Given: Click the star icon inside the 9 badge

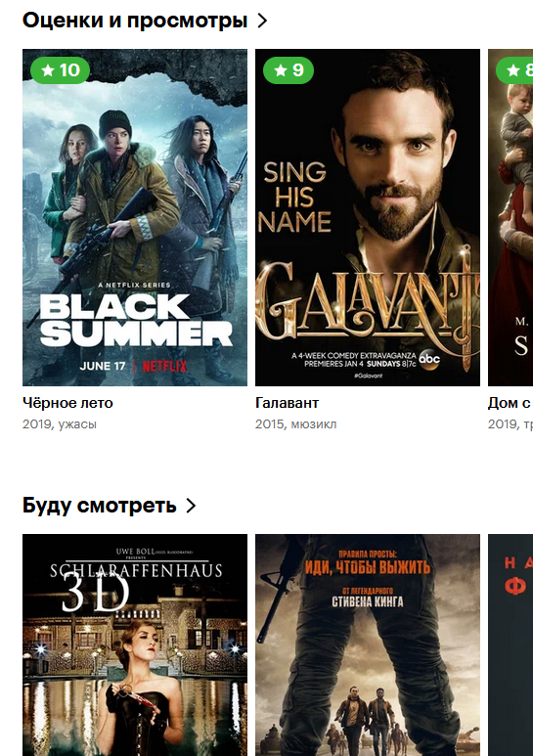Looking at the screenshot, I should point(281,70).
